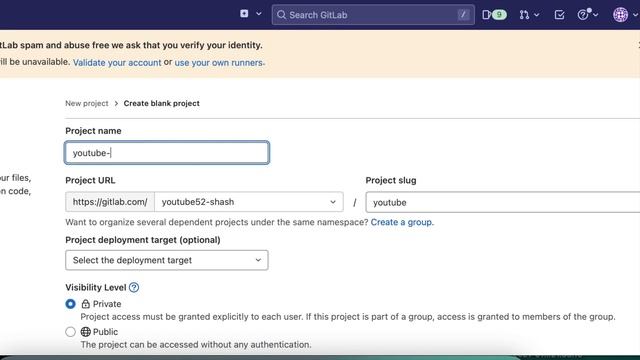Click Visibility Level help icon
The width and height of the screenshot is (640, 360).
click(x=134, y=287)
